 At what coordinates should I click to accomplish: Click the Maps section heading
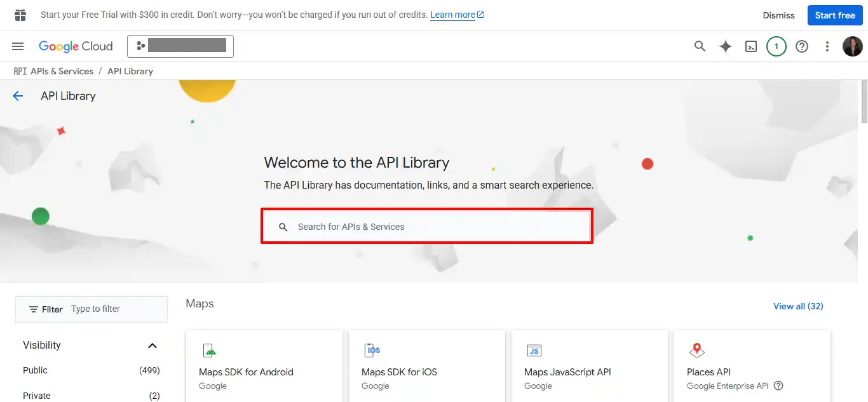(x=200, y=304)
